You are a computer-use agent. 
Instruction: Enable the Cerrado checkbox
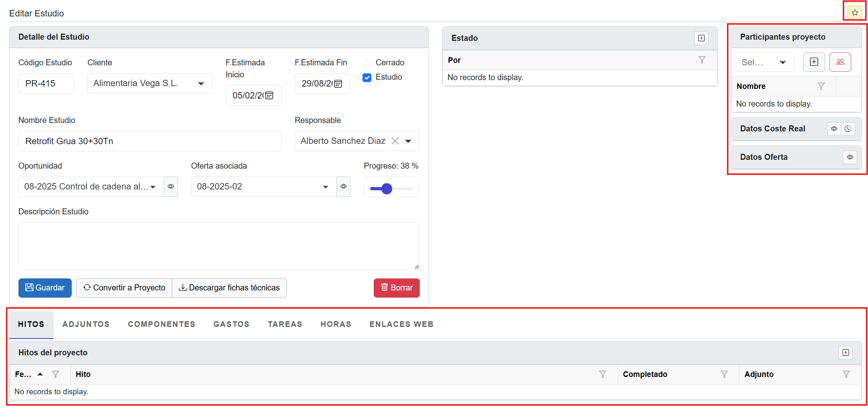click(367, 63)
